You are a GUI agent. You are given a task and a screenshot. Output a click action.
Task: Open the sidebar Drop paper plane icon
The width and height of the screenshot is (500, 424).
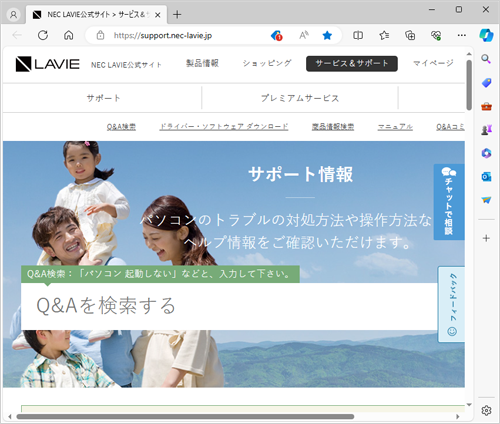[x=486, y=200]
